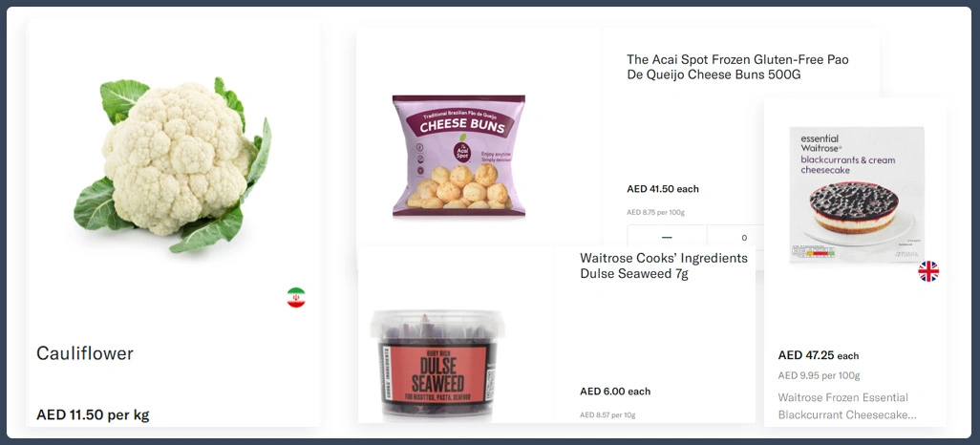980x445 pixels.
Task: Click the UK flag origin icon
Action: coord(928,271)
